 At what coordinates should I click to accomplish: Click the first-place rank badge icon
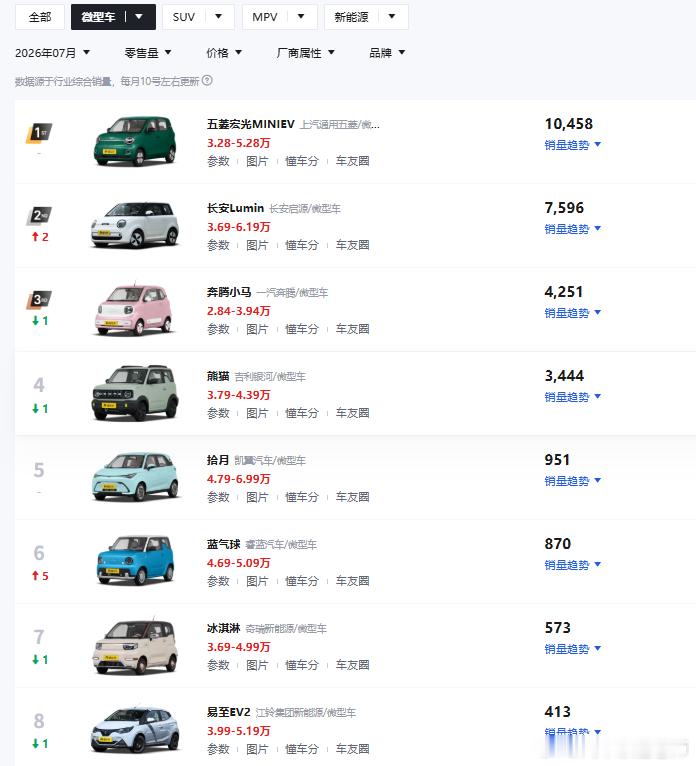[39, 133]
